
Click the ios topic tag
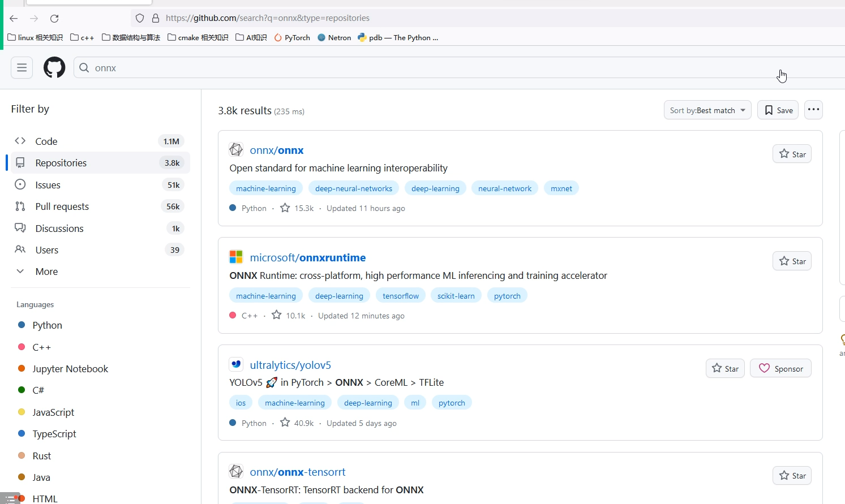tap(241, 403)
